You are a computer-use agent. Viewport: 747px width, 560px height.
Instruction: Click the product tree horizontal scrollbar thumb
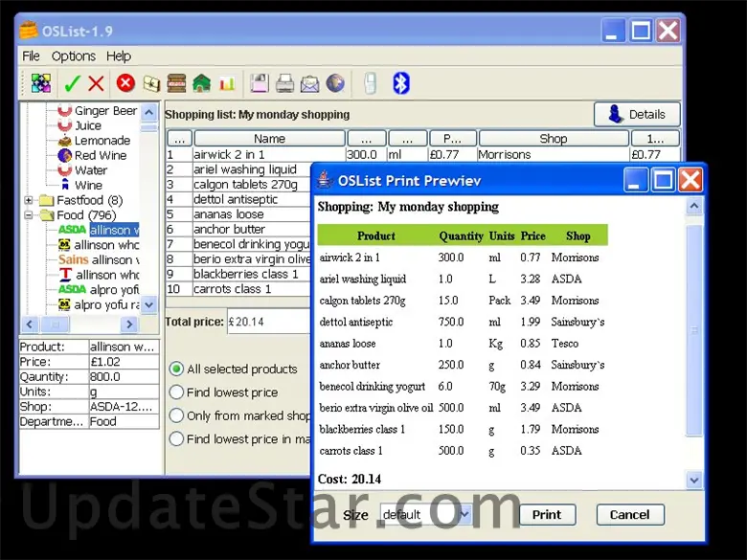(x=56, y=325)
